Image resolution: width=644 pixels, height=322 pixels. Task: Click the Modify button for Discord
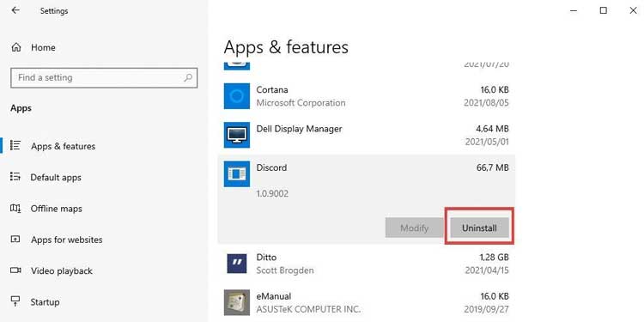click(x=415, y=228)
